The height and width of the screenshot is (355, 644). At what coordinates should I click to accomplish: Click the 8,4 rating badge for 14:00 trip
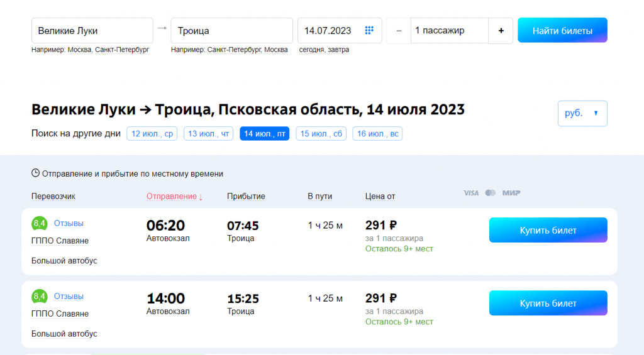(x=40, y=297)
